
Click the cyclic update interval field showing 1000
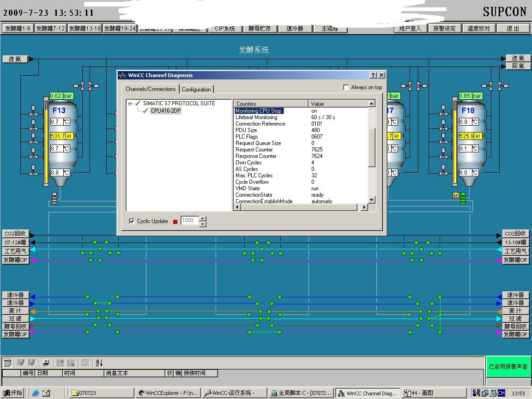click(189, 221)
